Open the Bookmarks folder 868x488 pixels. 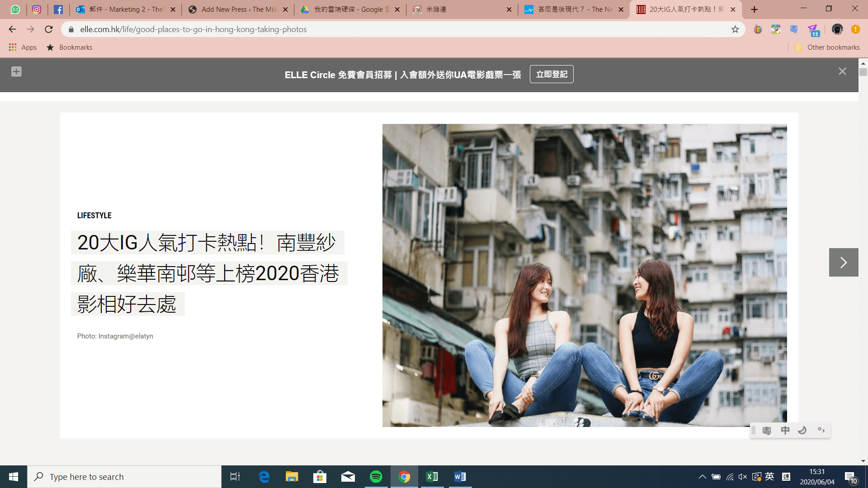click(x=70, y=47)
